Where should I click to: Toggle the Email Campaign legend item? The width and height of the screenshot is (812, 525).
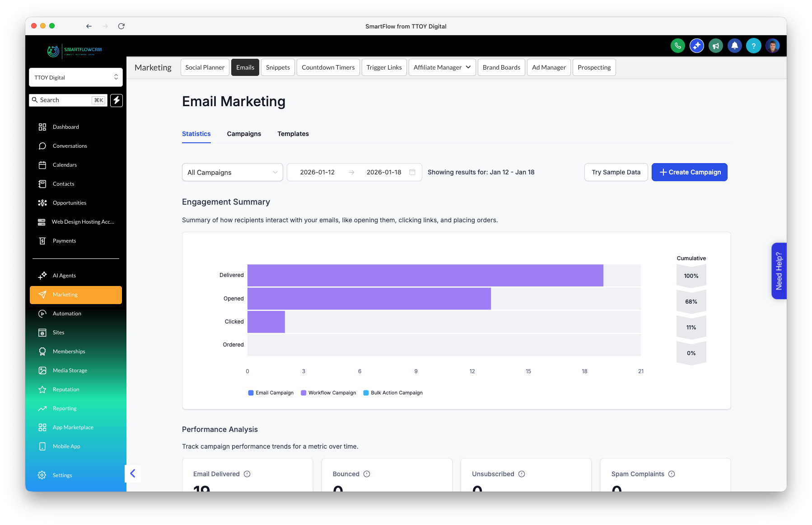pyautogui.click(x=270, y=393)
